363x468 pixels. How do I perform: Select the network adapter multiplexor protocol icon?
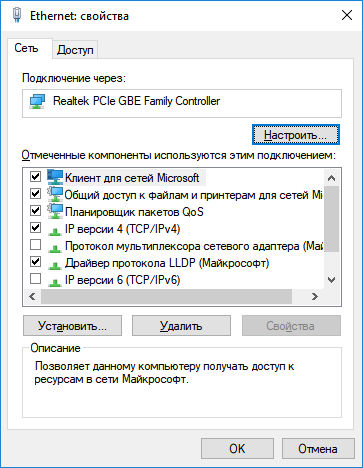pos(54,248)
